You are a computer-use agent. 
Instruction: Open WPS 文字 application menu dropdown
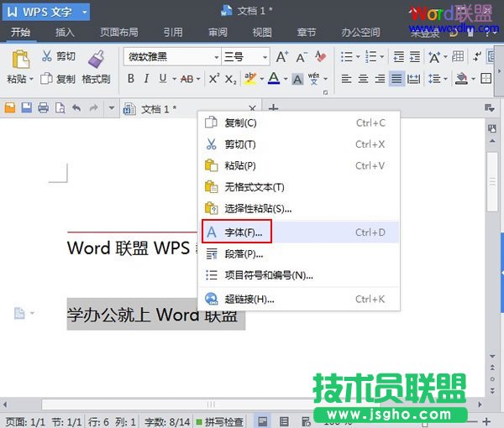[85, 13]
